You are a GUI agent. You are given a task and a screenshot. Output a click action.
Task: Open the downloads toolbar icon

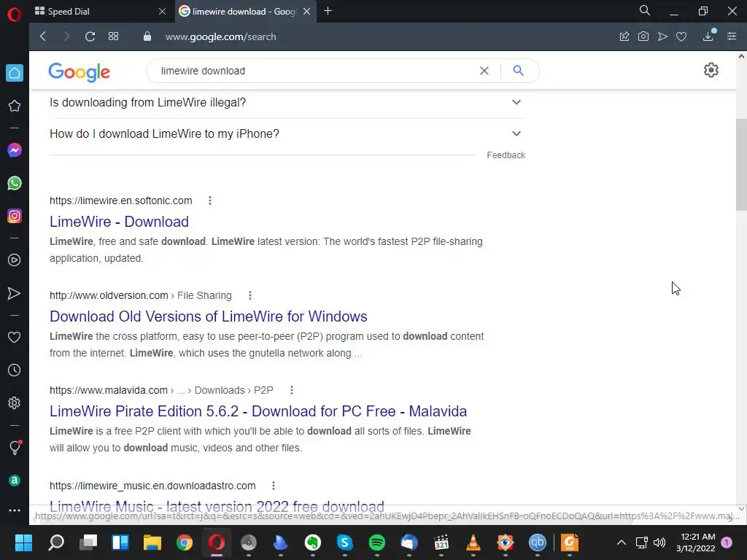[x=708, y=36]
